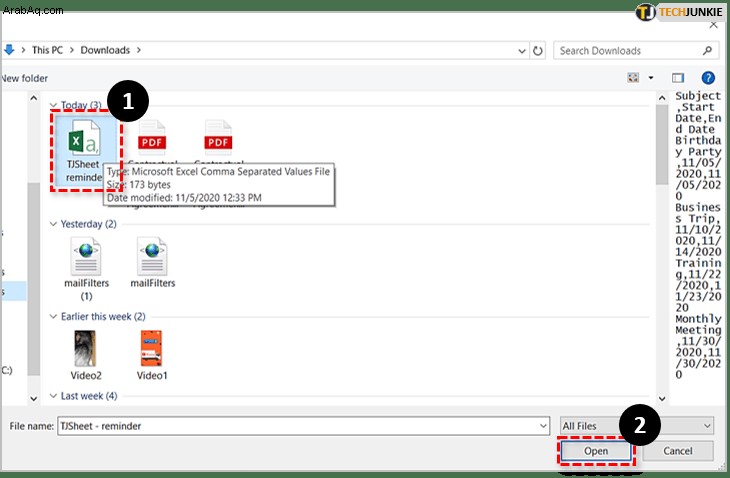
Task: Collapse the Today (3) group
Action: click(53, 105)
